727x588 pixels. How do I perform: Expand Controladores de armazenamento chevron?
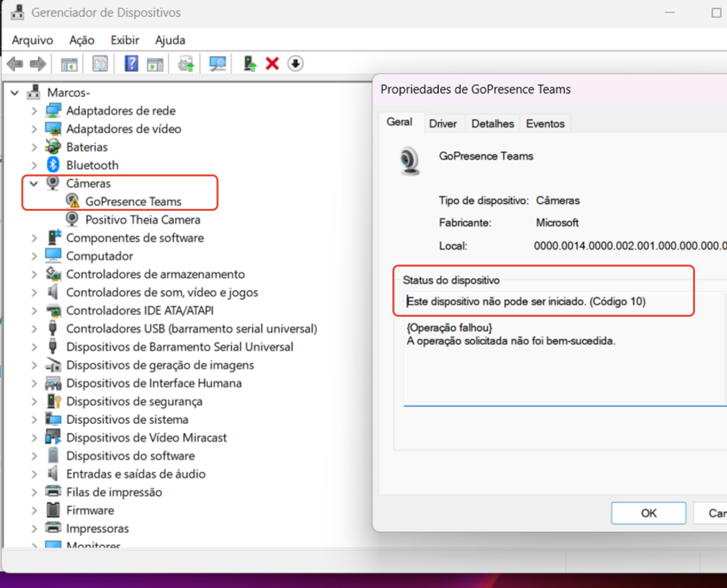pos(34,274)
